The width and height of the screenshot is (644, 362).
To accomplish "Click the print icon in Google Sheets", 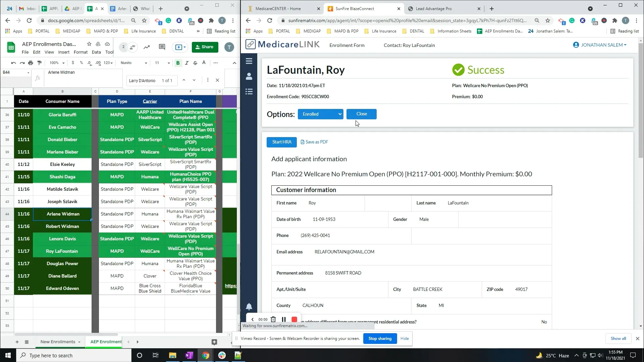I will click(31, 63).
